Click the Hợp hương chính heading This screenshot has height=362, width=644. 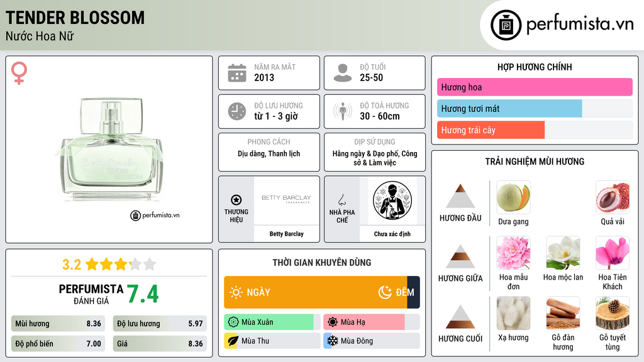coord(535,67)
